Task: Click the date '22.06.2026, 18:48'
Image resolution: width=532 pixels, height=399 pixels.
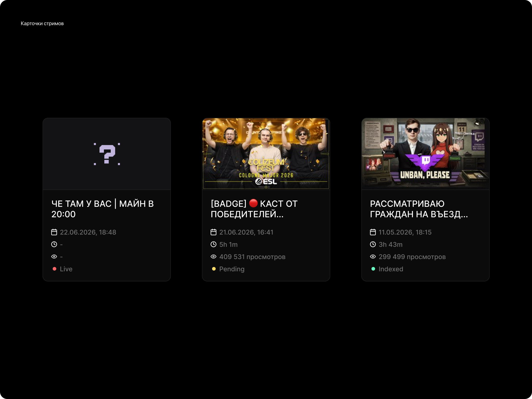Action: click(x=88, y=232)
